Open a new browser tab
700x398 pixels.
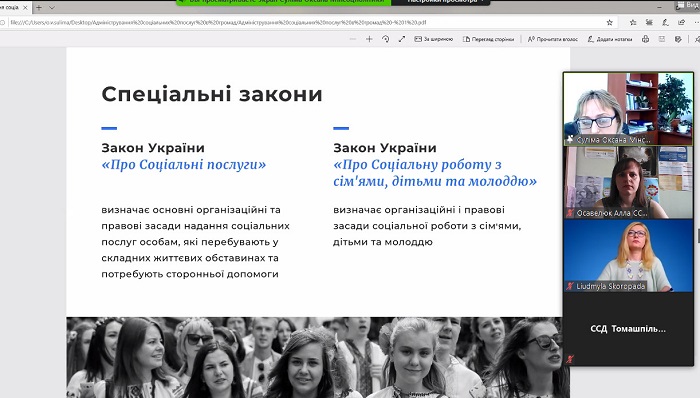pyautogui.click(x=39, y=8)
